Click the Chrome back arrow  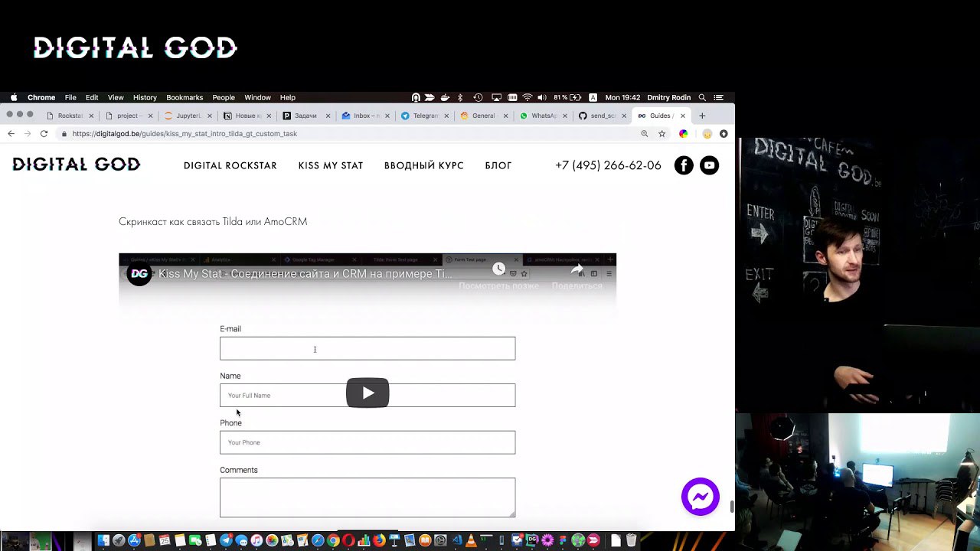click(11, 133)
